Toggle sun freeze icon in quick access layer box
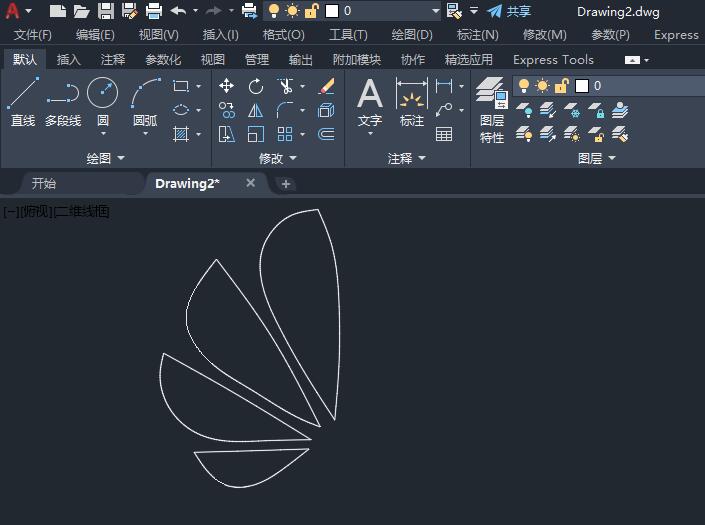 [x=292, y=11]
